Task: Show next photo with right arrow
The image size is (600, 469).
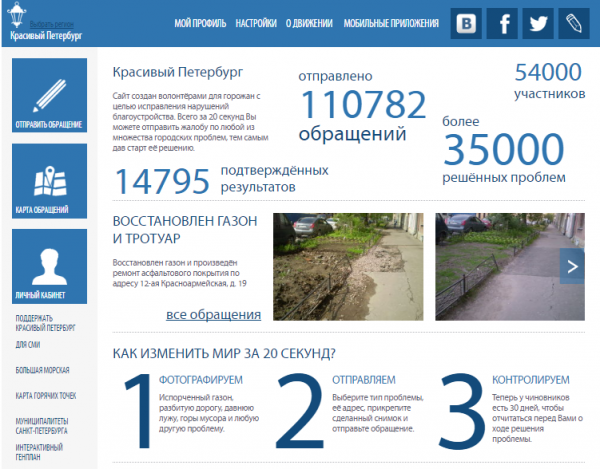Action: (572, 266)
